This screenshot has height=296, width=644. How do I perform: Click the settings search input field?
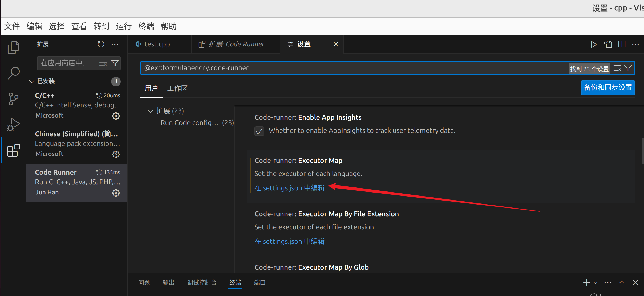[x=346, y=68]
